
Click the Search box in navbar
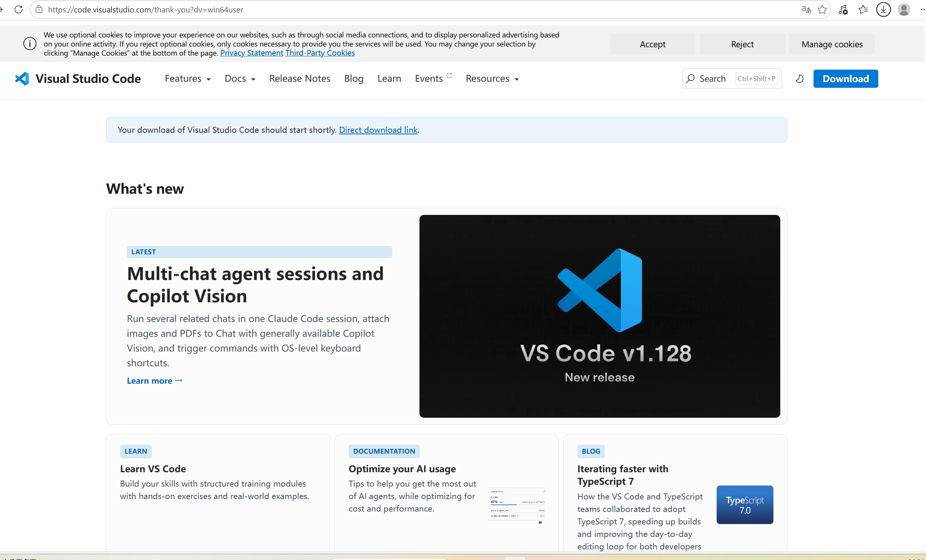[x=732, y=78]
